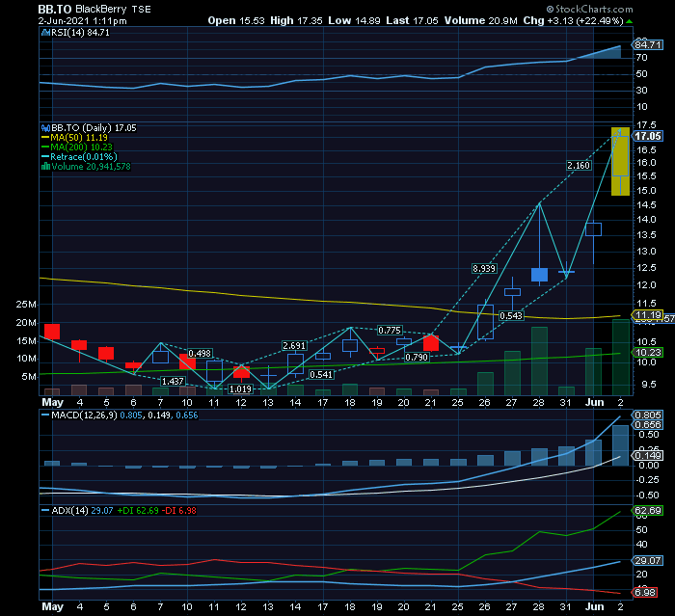The width and height of the screenshot is (675, 616).
Task: Click the ADX(14) 29.07 indicator label
Action: pyautogui.click(x=82, y=511)
